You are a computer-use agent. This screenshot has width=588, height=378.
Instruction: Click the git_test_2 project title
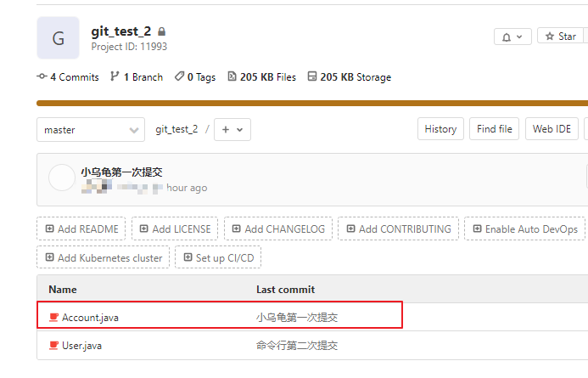(x=121, y=31)
